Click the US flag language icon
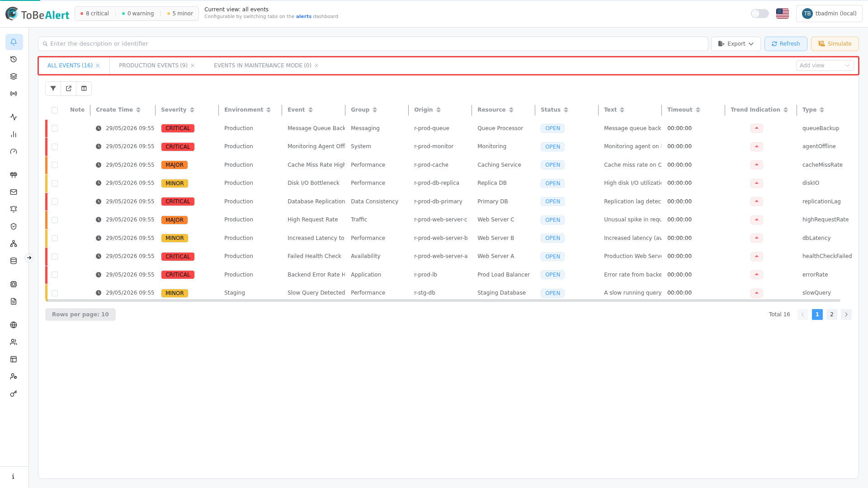The width and height of the screenshot is (868, 488). (x=783, y=14)
